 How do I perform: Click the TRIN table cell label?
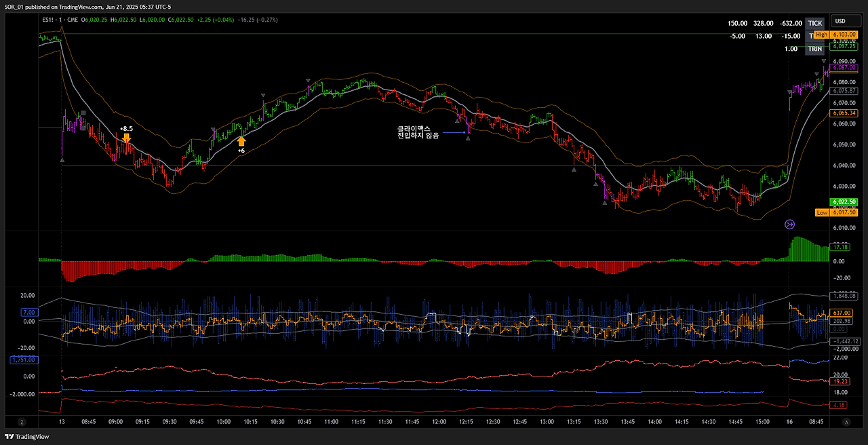coord(814,49)
